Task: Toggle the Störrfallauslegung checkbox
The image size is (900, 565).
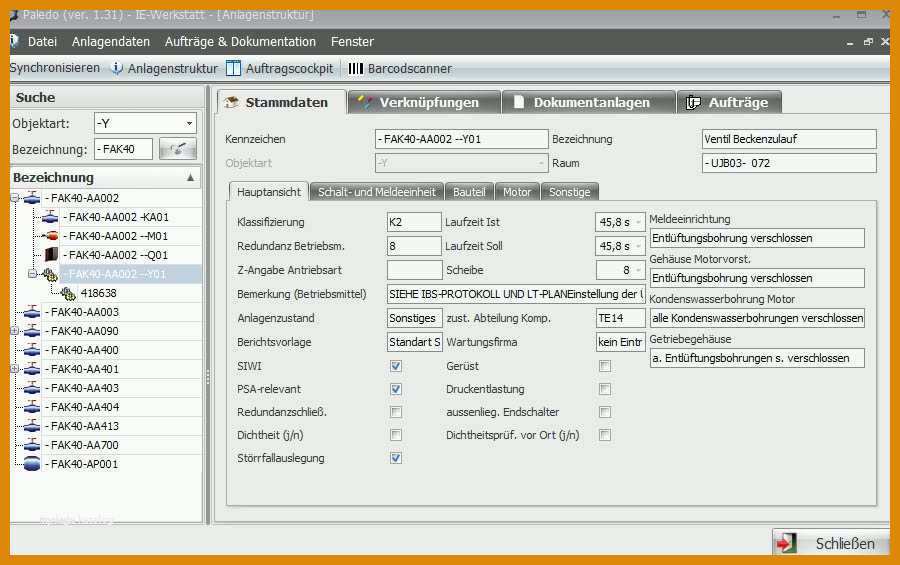Action: (396, 458)
